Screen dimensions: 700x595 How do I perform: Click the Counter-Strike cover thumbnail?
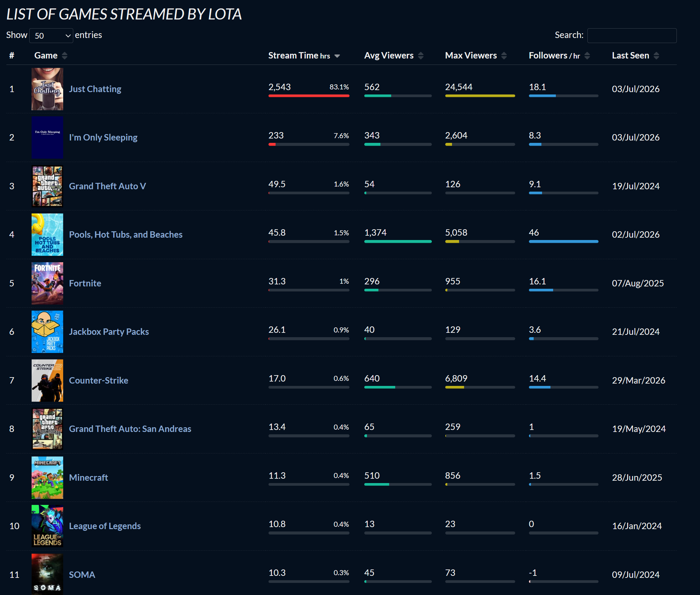coord(47,381)
